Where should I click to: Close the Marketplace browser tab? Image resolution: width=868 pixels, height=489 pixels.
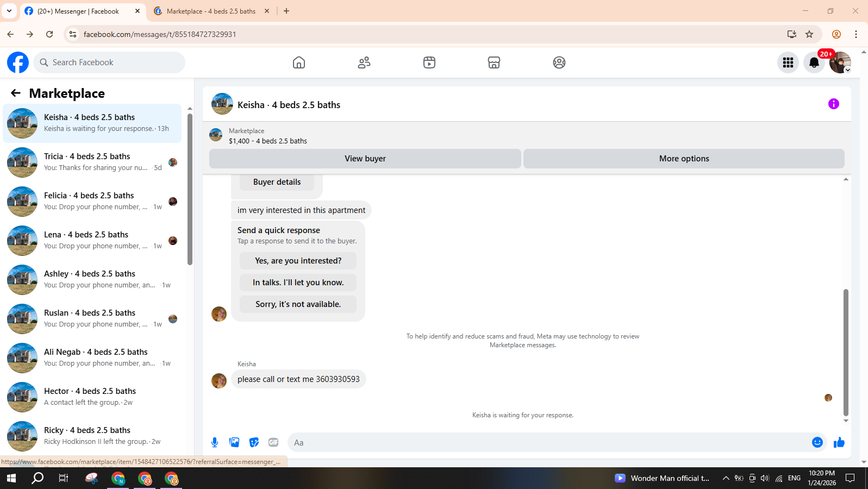267,11
